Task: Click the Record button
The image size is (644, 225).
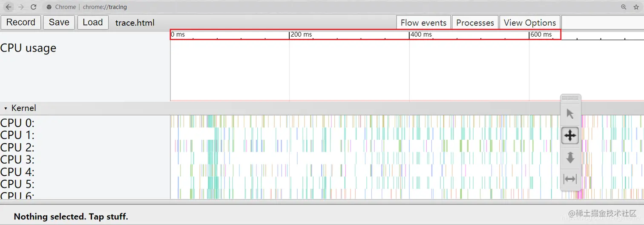Action: (21, 23)
